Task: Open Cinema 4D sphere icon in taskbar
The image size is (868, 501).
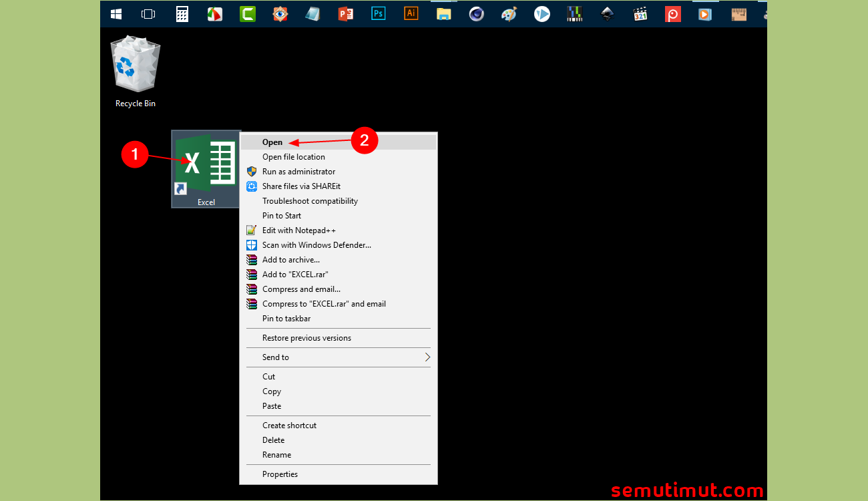Action: coord(476,13)
